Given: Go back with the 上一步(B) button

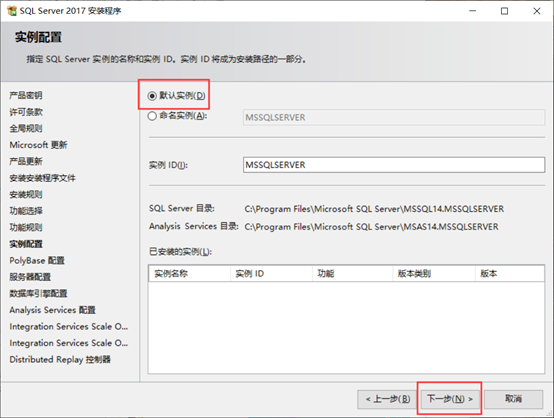Looking at the screenshot, I should (x=388, y=399).
